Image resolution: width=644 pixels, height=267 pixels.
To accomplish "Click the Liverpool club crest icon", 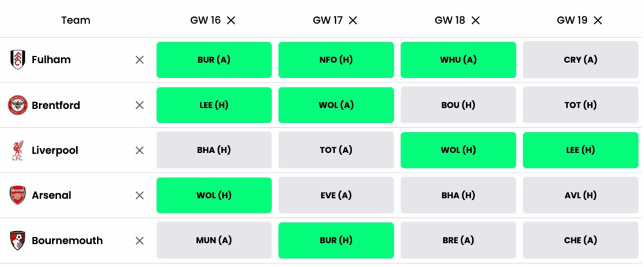I will pyautogui.click(x=18, y=151).
